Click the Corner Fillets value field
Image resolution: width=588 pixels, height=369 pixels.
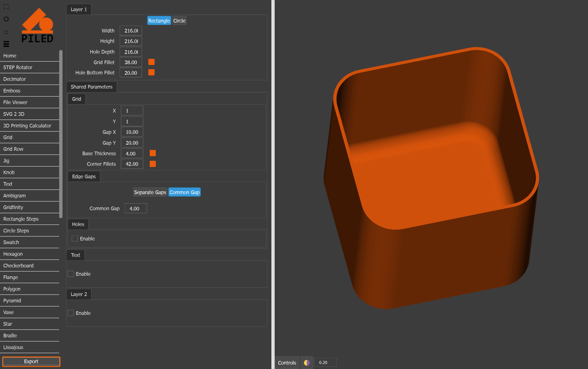[x=132, y=164]
